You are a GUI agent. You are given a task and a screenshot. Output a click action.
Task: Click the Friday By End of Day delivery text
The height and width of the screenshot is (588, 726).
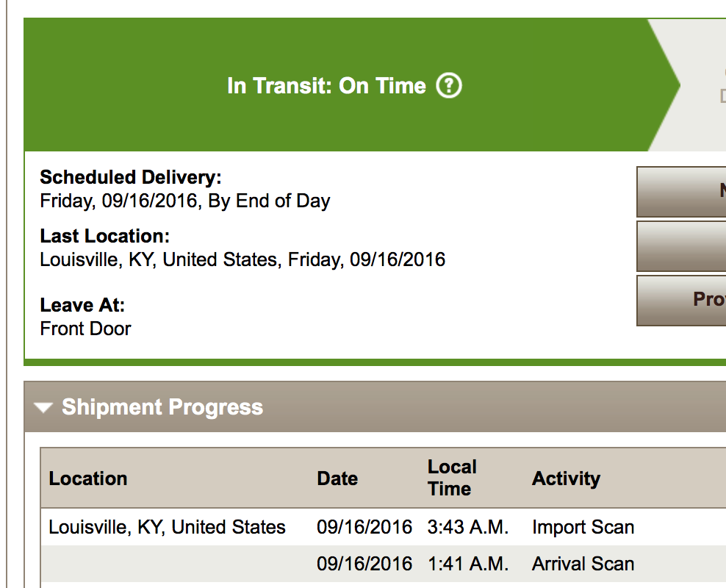(x=184, y=201)
